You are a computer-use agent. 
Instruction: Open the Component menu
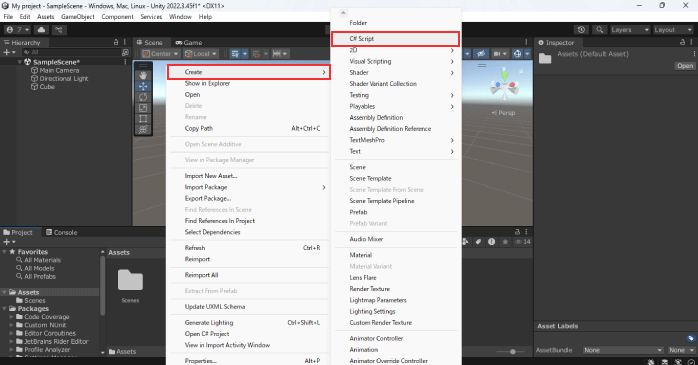pos(118,17)
